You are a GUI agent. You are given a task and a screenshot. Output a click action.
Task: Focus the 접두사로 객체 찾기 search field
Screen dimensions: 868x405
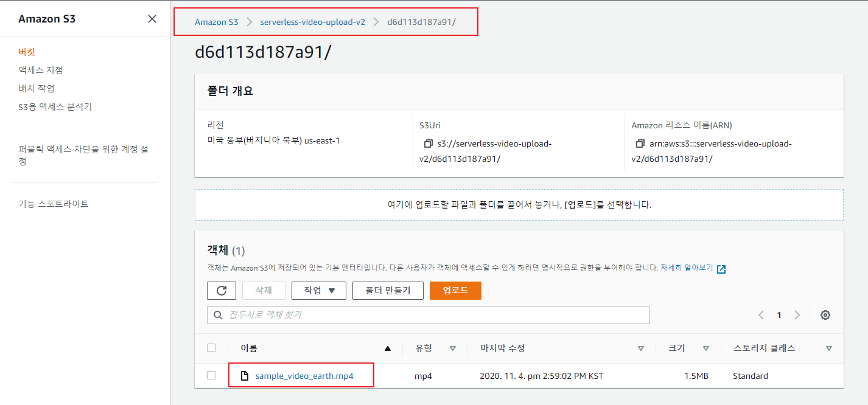[x=429, y=315]
